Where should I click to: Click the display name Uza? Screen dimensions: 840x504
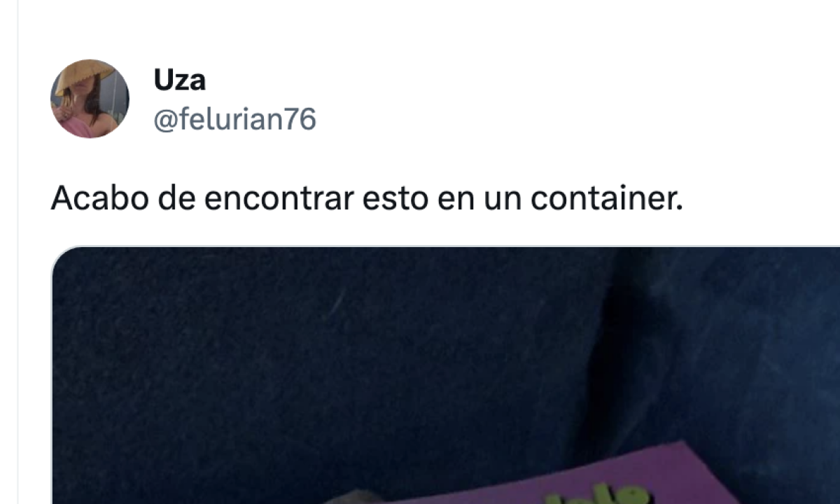[180, 80]
